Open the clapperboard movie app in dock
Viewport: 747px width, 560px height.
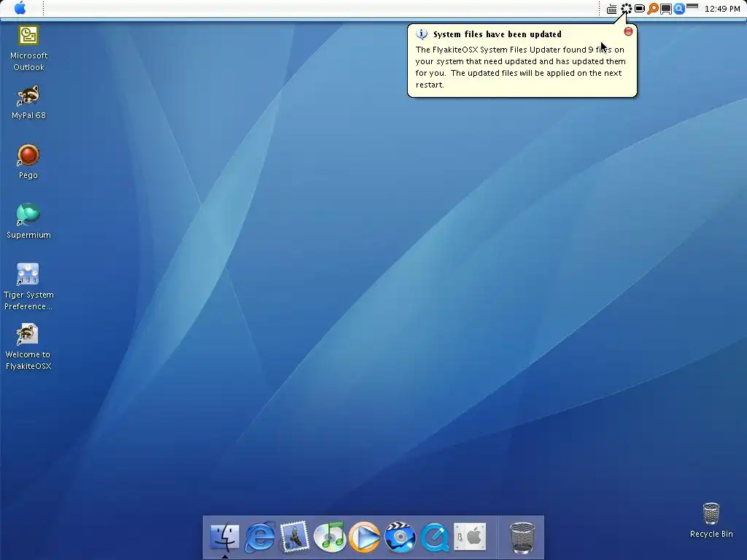coord(400,537)
